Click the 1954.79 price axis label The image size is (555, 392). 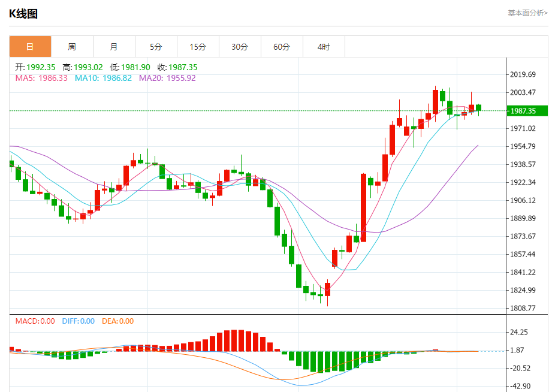tap(523, 146)
